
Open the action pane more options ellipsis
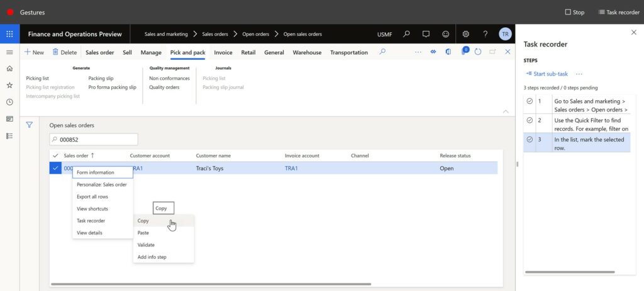pos(418,52)
